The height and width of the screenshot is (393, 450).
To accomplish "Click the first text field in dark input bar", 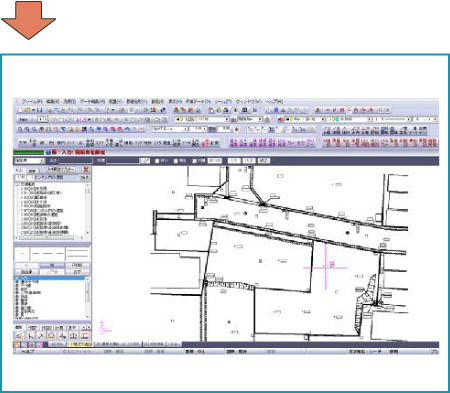I will pyautogui.click(x=75, y=161).
